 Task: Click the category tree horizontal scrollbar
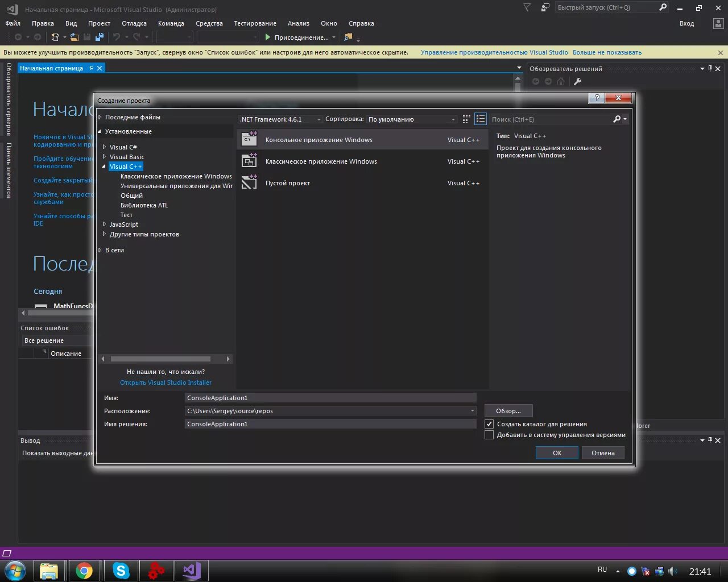[x=160, y=359]
